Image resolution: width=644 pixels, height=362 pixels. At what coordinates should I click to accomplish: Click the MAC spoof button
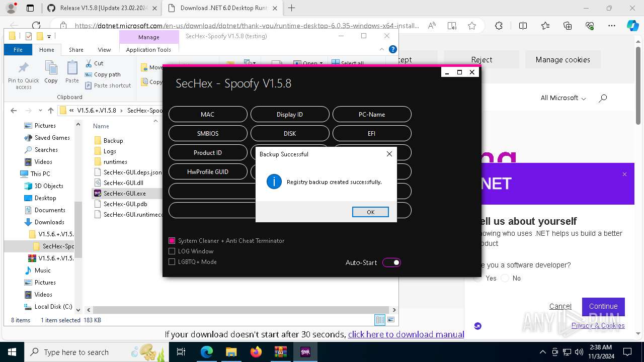[x=208, y=114]
